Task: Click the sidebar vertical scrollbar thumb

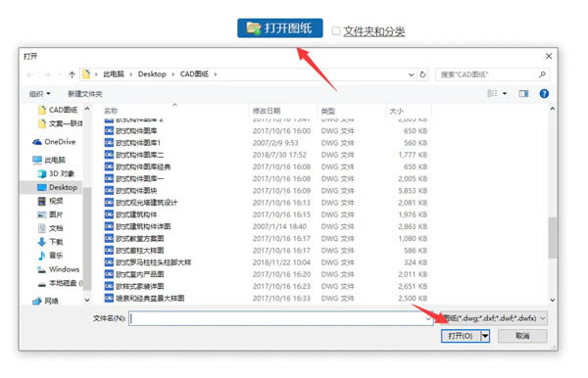Action: 87,238
